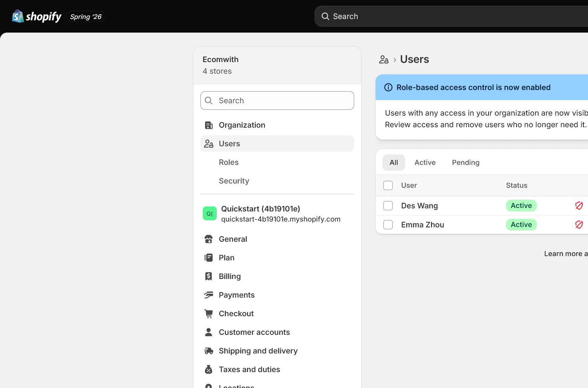Click the quickstart-4b19101e.myshopify.com domain text
Image resolution: width=588 pixels, height=388 pixels.
click(281, 219)
